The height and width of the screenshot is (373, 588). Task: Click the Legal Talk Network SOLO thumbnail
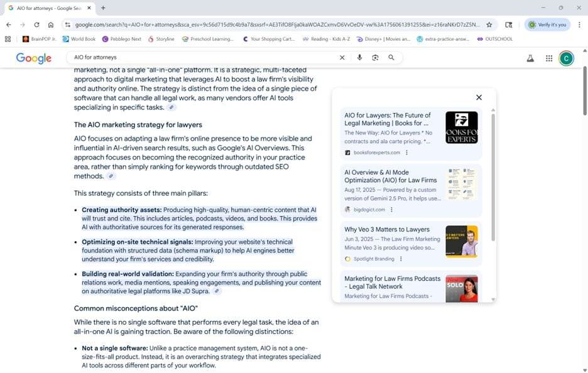[462, 288]
